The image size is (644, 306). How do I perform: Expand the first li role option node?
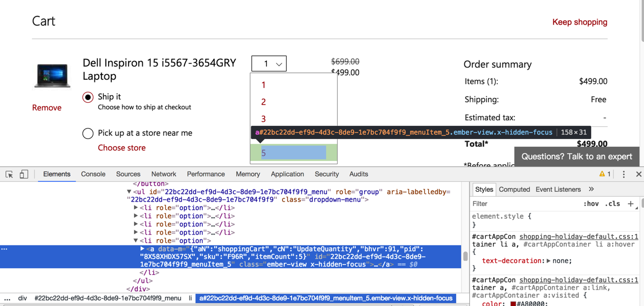tap(136, 208)
